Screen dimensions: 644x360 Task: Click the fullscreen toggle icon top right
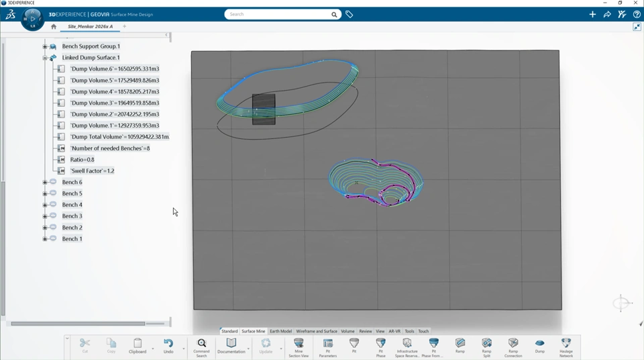pyautogui.click(x=637, y=27)
